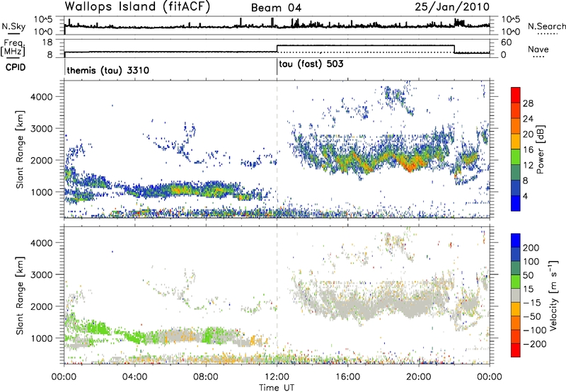
Task: Click the '08:00' time axis tick label
Action: click(206, 377)
